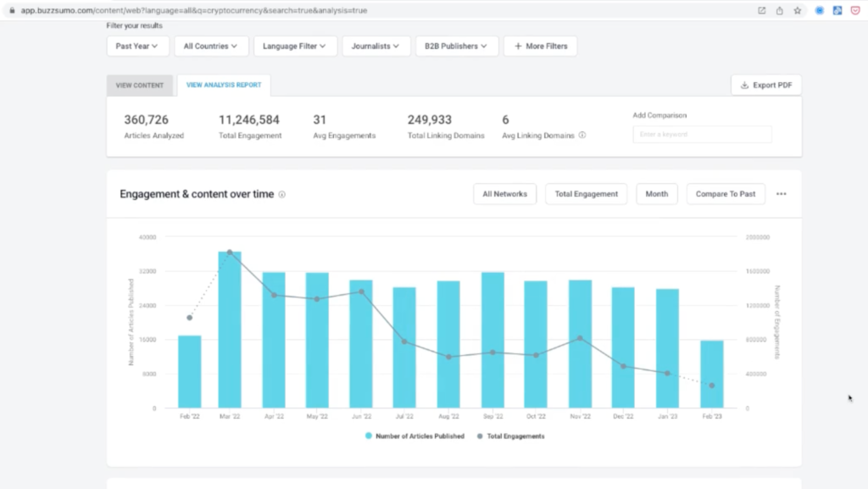
Task: Select the Jun '22 engagement data point
Action: 361,292
